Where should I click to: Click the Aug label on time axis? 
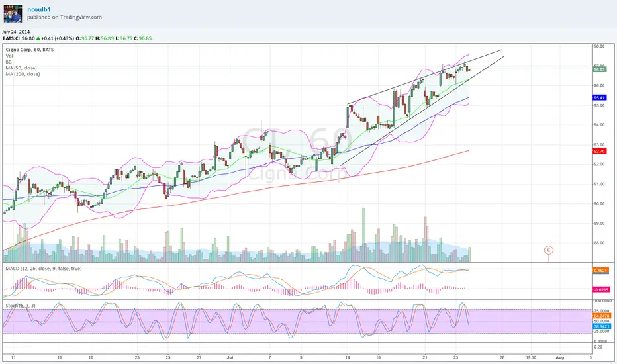[x=559, y=357]
